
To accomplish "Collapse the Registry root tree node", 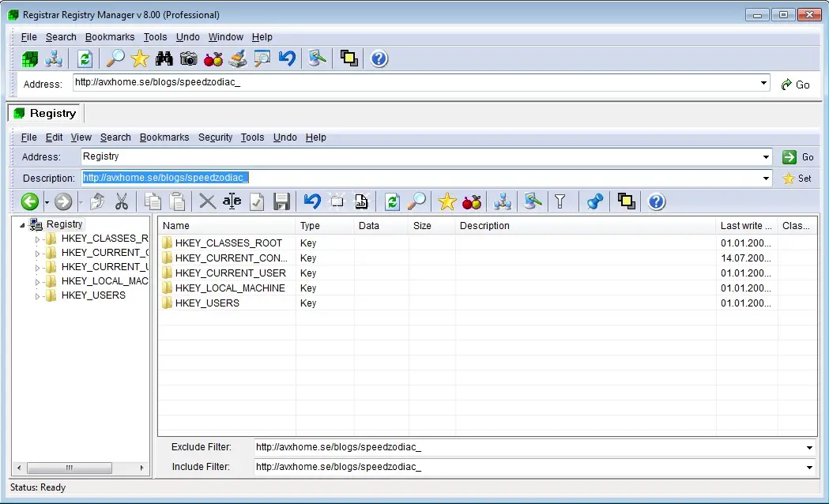I will tap(23, 225).
